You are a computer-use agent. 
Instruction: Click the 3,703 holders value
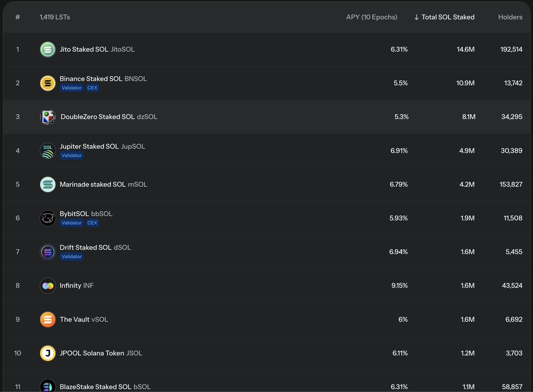(x=514, y=353)
